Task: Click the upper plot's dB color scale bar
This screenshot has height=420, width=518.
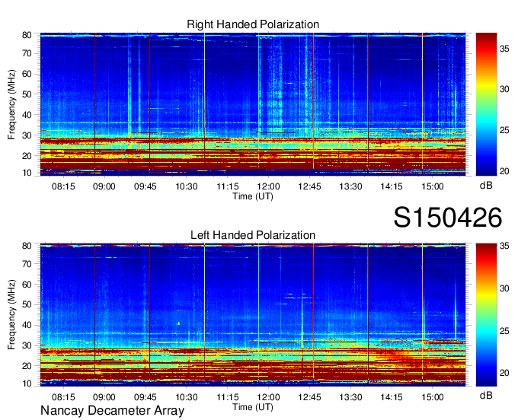Action: tap(486, 104)
